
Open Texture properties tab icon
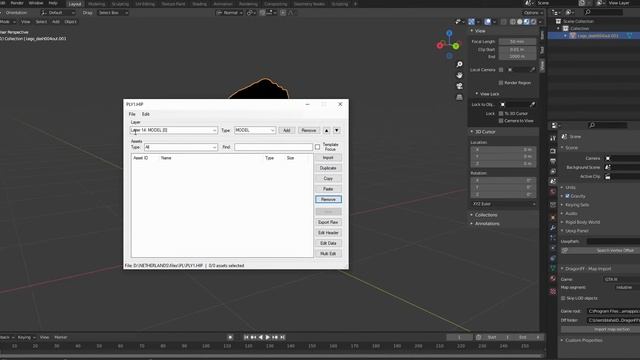tap(553, 291)
